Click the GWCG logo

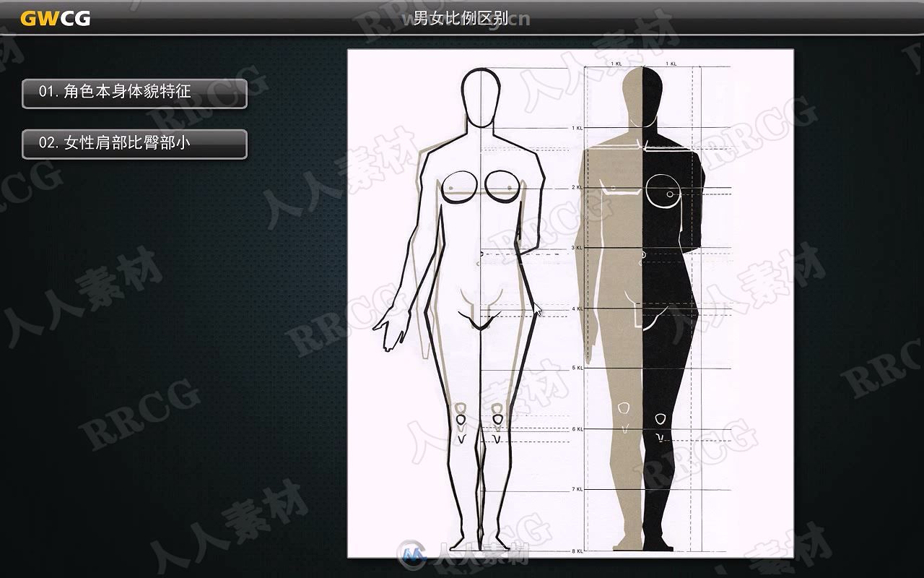tap(56, 19)
